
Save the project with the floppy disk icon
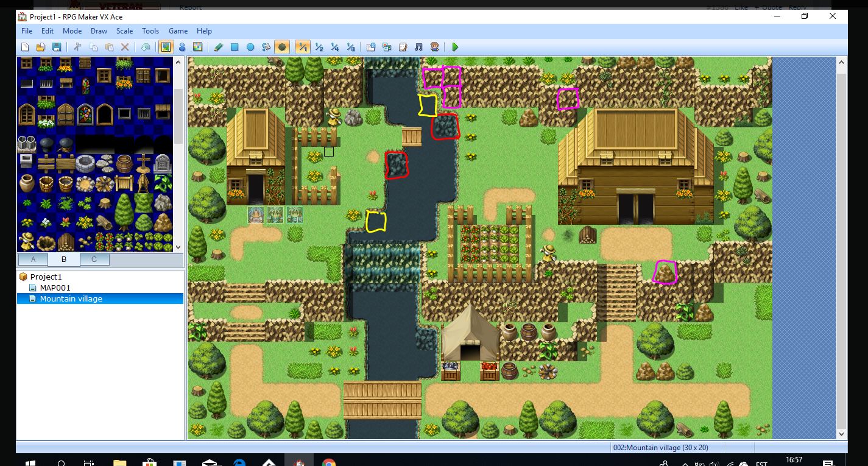57,47
